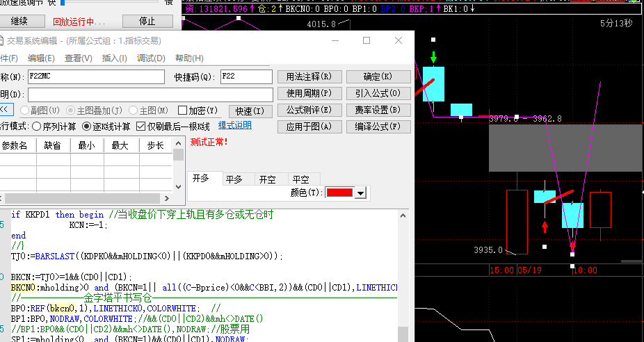The image size is (644, 342).
Task: Click the 测试正常! status message
Action: 209,142
